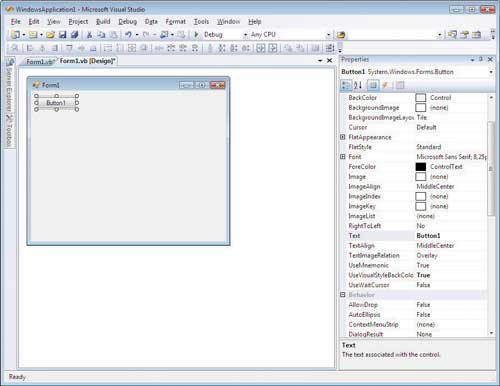Open the Project menu
Viewport: 500px width, 386px height.
pos(78,22)
